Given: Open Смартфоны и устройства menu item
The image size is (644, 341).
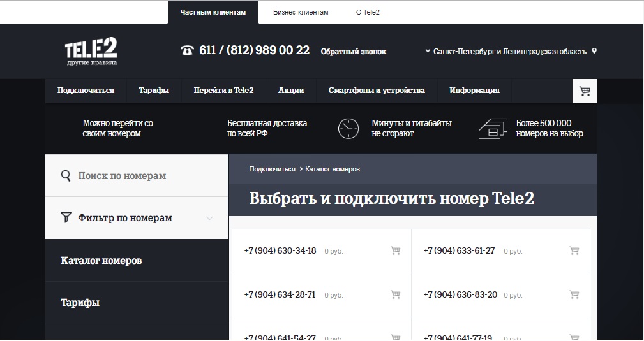Looking at the screenshot, I should tap(377, 91).
